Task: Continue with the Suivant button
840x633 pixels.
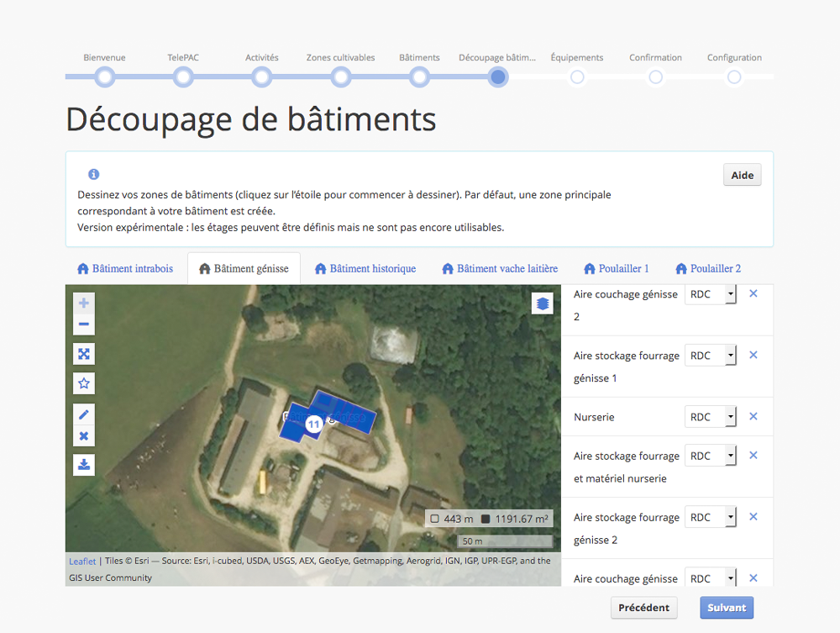Action: (727, 608)
